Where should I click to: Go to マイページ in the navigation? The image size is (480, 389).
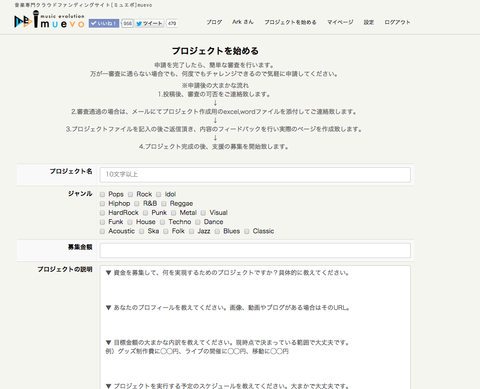340,22
